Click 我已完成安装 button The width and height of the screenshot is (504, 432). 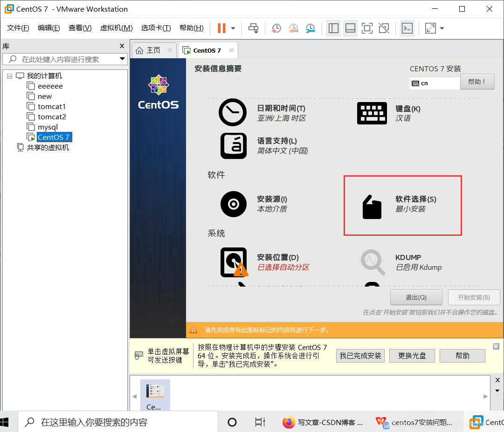(x=360, y=356)
